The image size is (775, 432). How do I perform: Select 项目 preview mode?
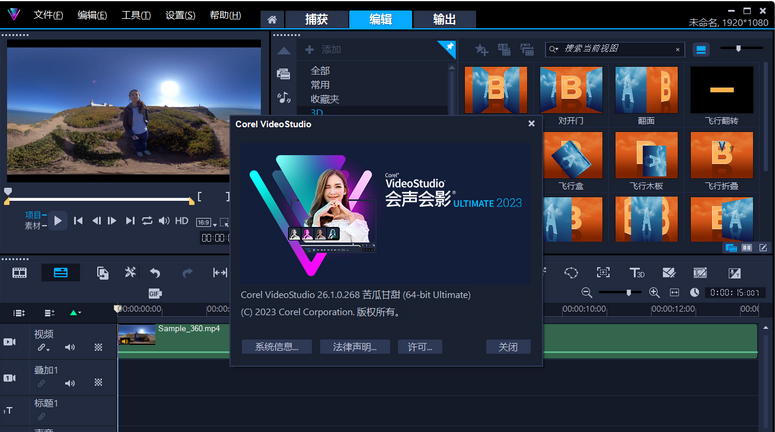[33, 215]
